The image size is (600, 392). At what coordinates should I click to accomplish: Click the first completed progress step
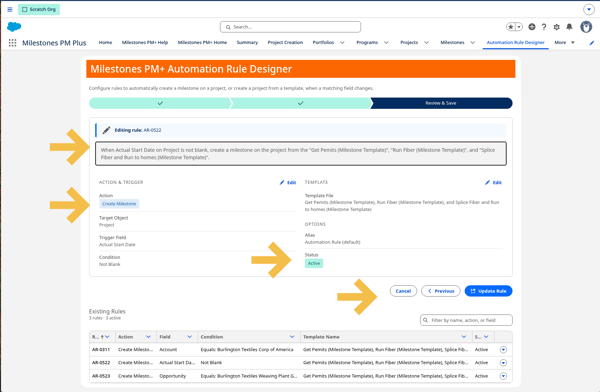(160, 103)
